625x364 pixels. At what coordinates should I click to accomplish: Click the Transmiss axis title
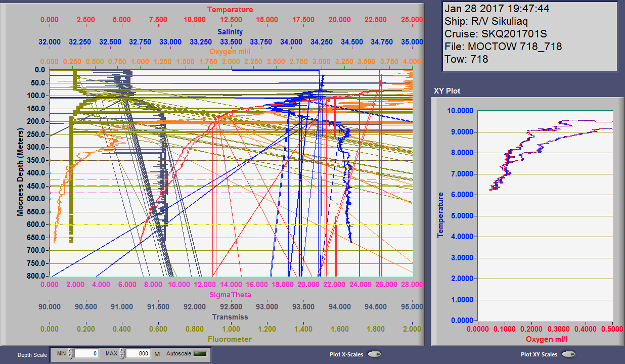point(230,317)
